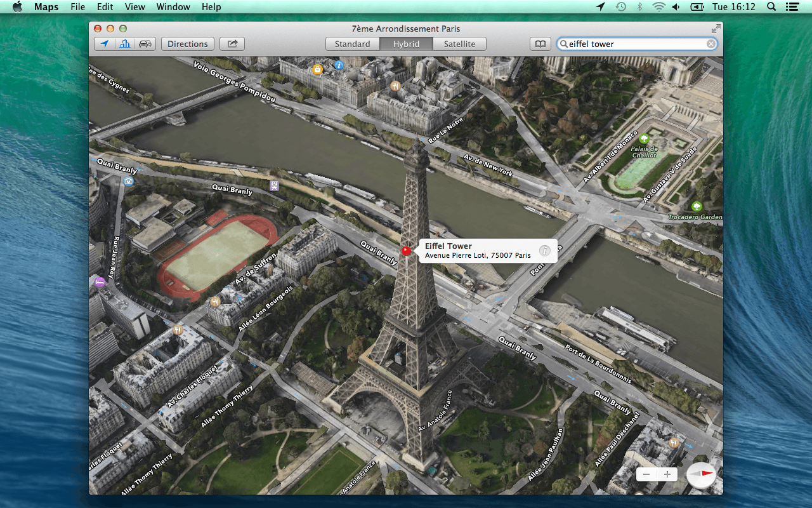Toggle the 3D buildings view button
812x508 pixels.
(x=125, y=44)
